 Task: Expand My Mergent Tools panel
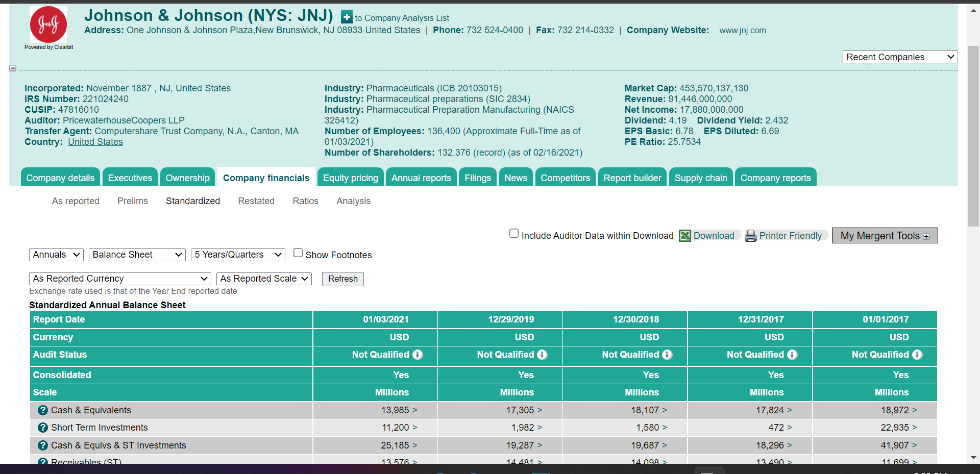pyautogui.click(x=927, y=236)
